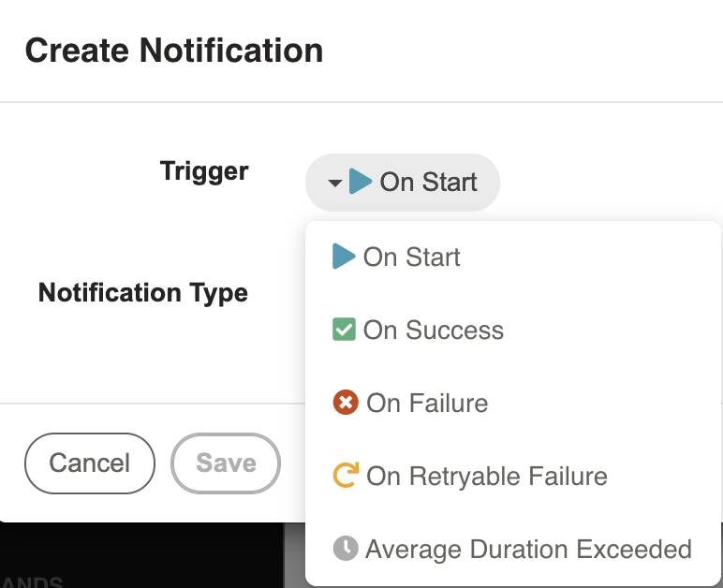Choose On Success trigger option
723x588 pixels.
(512, 330)
